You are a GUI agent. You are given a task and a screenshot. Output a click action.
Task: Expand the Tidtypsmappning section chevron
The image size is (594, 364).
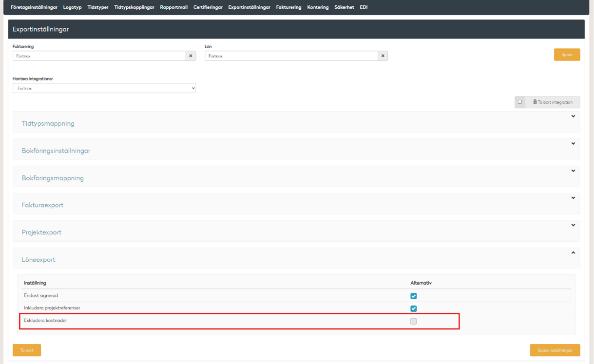point(573,116)
